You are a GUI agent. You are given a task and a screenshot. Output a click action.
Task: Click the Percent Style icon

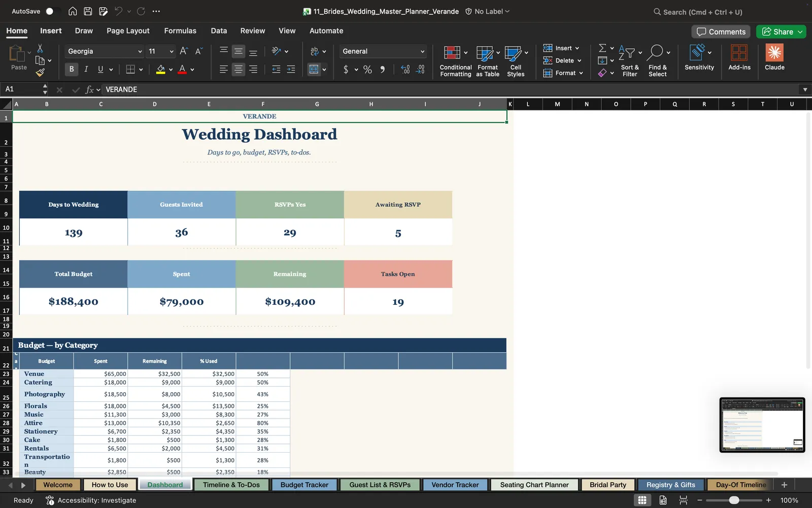(367, 70)
